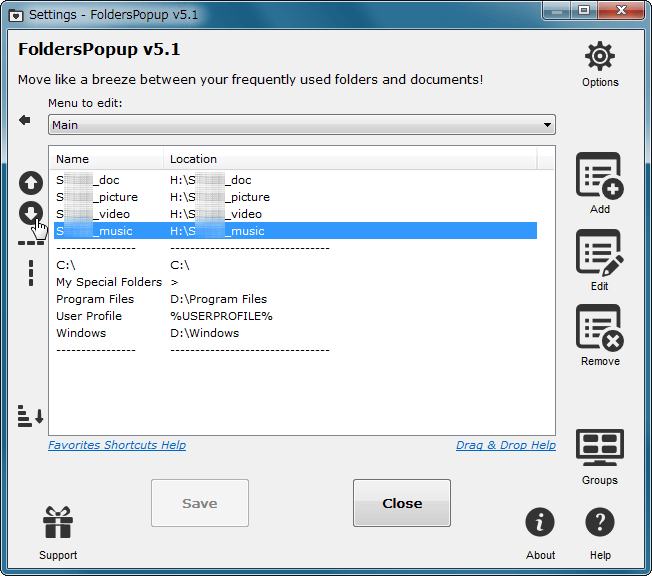The image size is (652, 576).
Task: Open the About info icon
Action: (540, 522)
